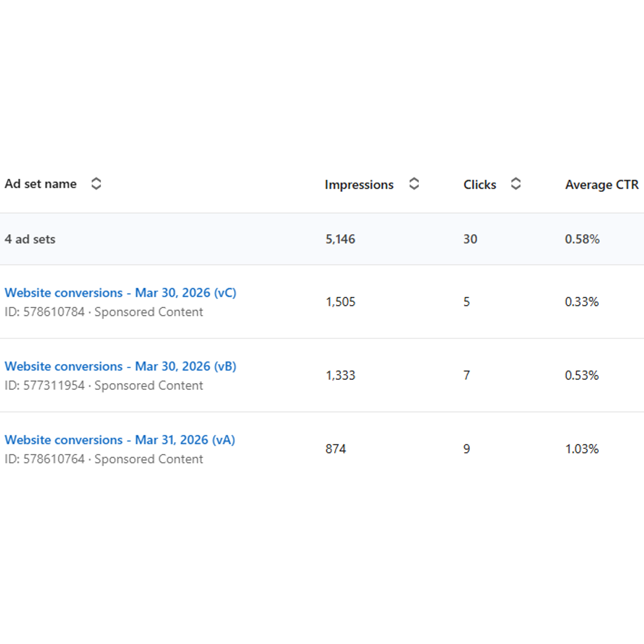644x644 pixels.
Task: Click the 874 impressions cell
Action: (x=336, y=449)
